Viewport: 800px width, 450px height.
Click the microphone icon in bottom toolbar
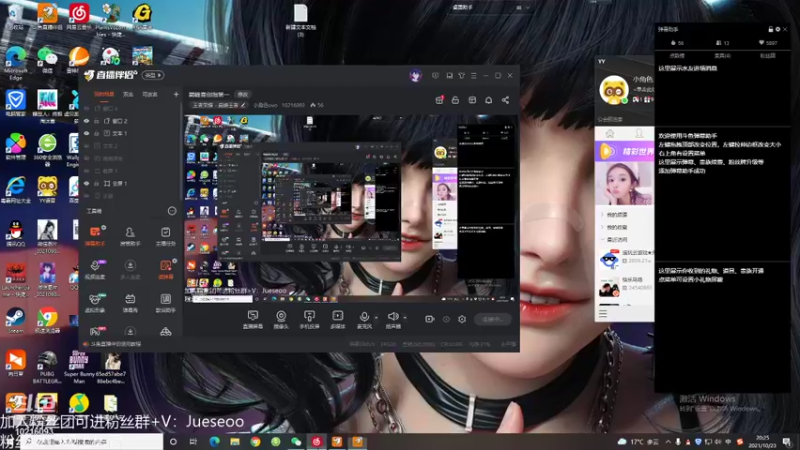pyautogui.click(x=364, y=317)
